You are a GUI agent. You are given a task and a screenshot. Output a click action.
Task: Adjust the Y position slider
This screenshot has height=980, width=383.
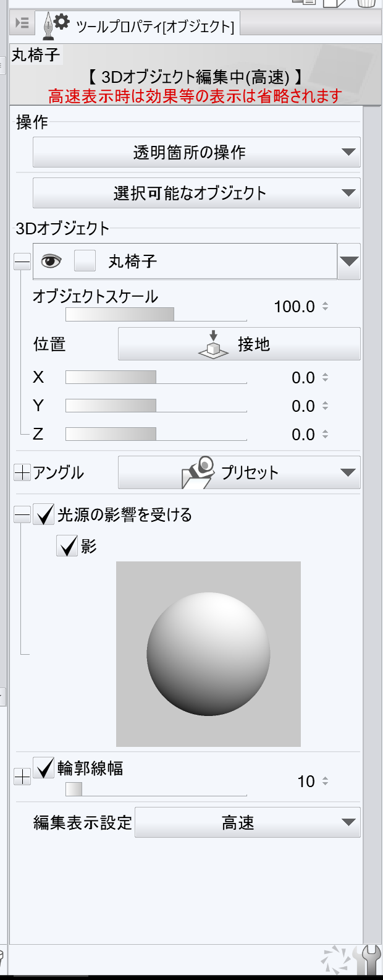156,406
